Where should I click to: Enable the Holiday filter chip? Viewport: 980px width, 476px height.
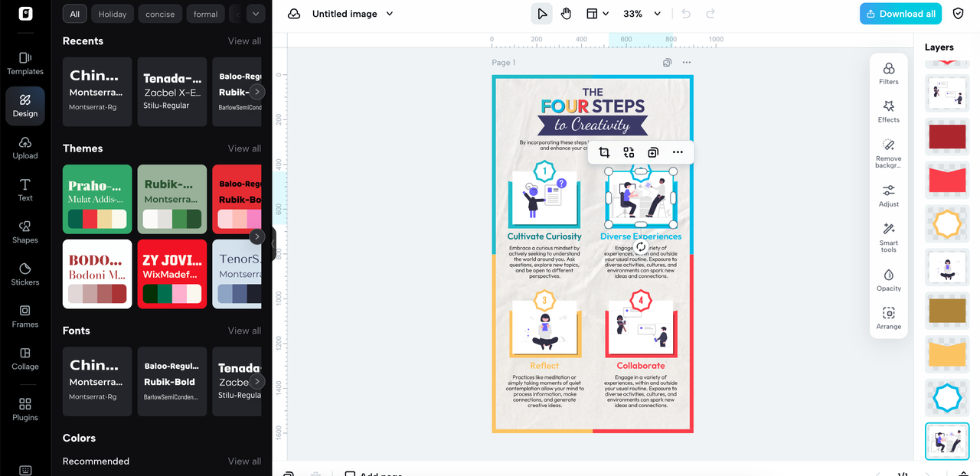click(x=112, y=13)
